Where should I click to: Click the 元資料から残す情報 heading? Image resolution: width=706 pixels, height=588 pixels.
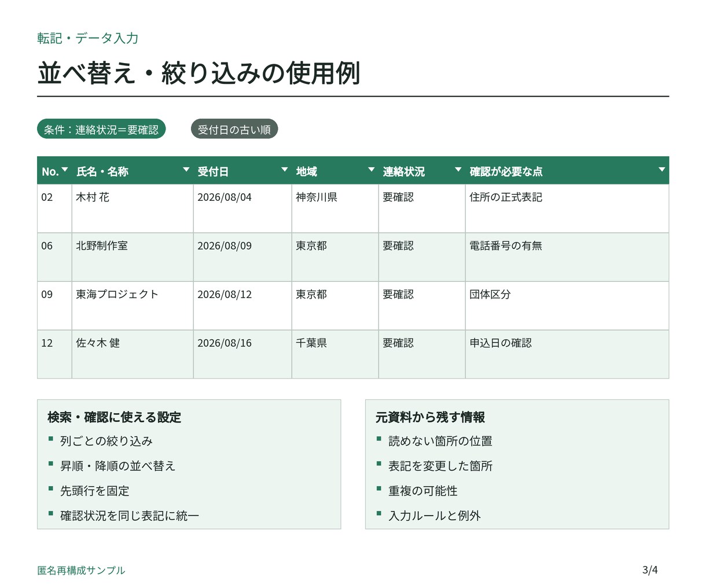coord(431,417)
